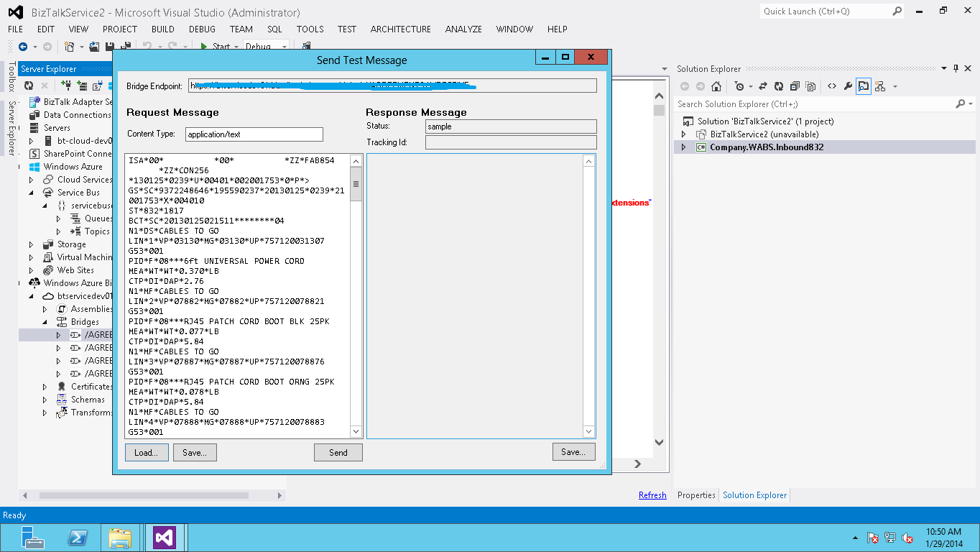Viewport: 980px width, 552px height.
Task: Click Save... under Request Message
Action: pos(195,452)
